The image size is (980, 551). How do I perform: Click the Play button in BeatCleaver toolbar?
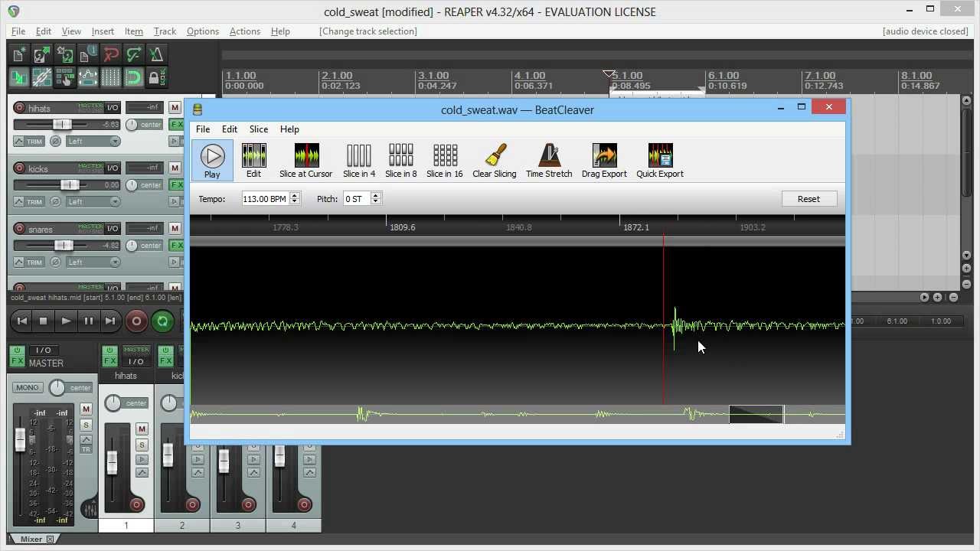point(212,160)
